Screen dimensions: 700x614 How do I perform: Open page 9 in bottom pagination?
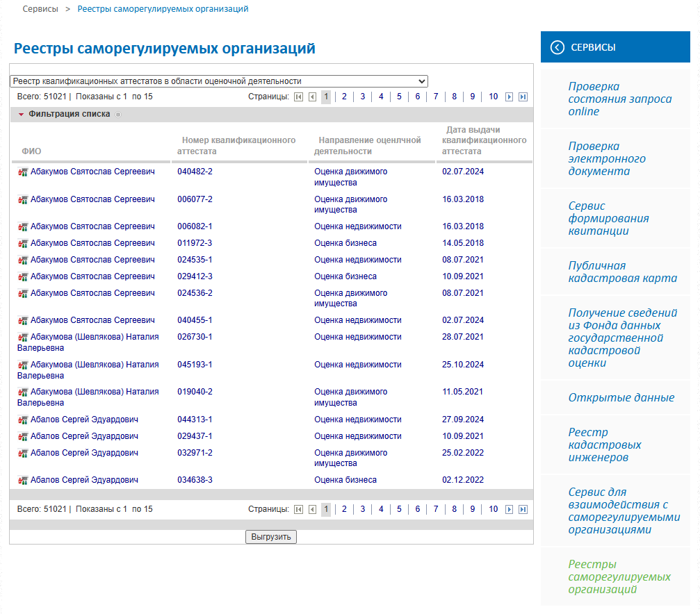[472, 509]
